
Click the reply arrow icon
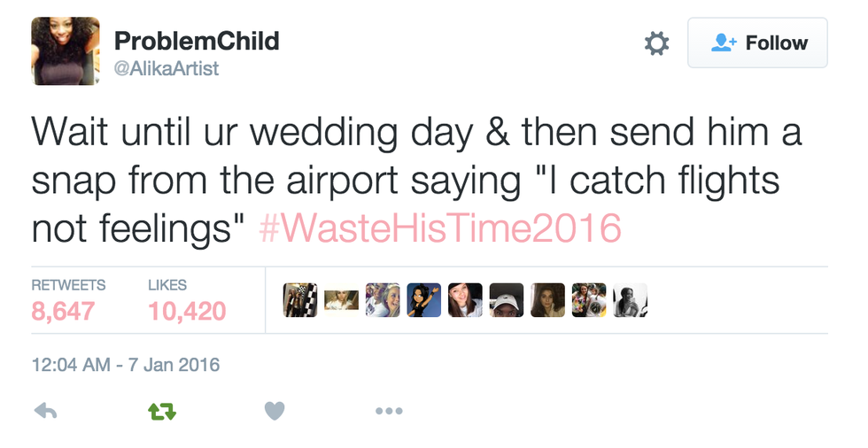[44, 411]
